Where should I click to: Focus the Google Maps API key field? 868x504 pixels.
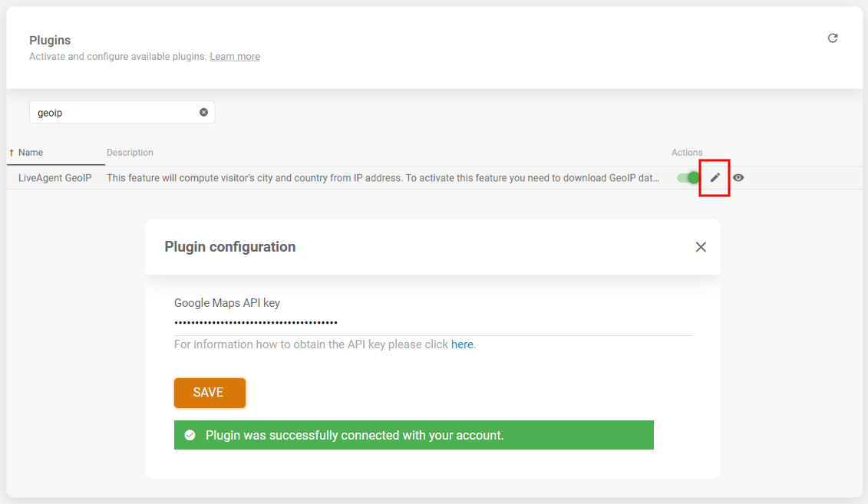433,322
